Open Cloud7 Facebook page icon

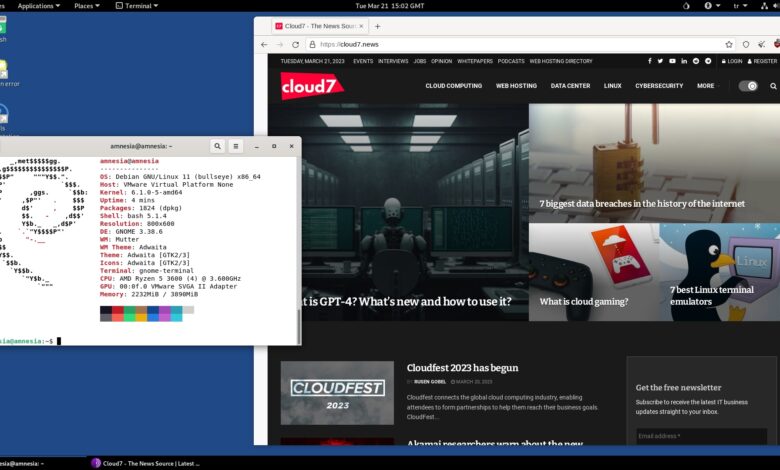[x=650, y=61]
